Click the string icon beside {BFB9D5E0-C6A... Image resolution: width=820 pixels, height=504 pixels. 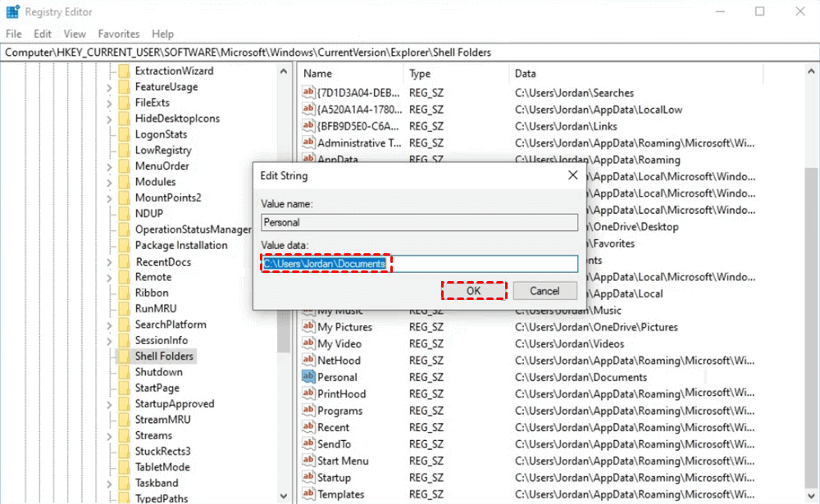308,126
